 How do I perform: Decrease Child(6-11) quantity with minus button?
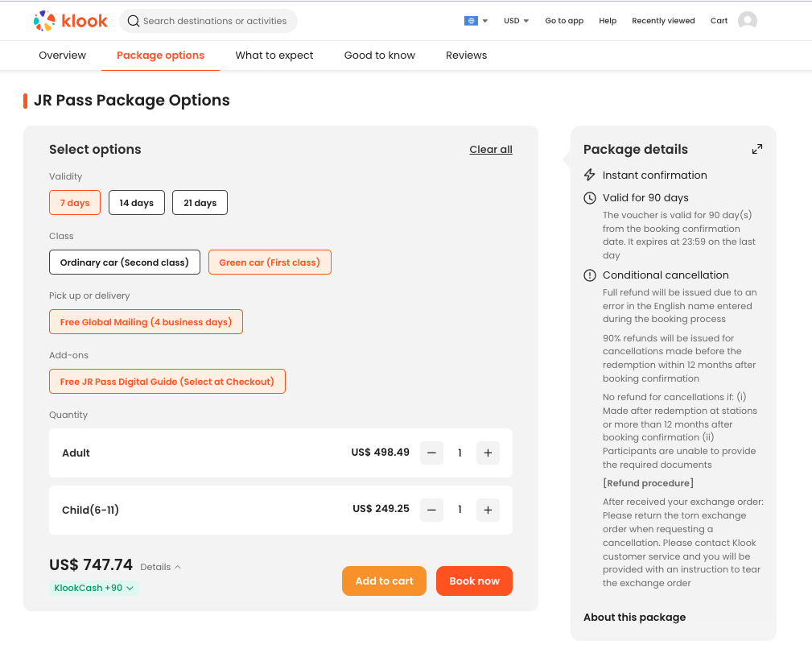pos(431,510)
